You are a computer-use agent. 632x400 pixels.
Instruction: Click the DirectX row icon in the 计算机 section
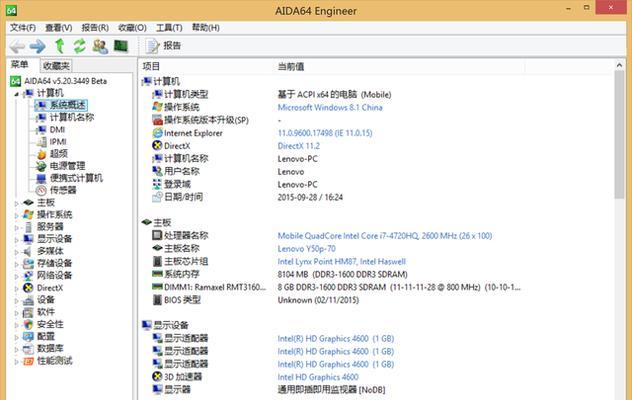[157, 146]
